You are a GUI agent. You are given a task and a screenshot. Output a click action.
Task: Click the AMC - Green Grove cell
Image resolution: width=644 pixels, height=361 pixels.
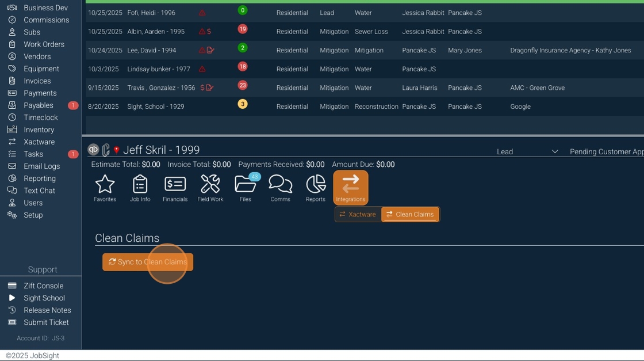click(537, 88)
